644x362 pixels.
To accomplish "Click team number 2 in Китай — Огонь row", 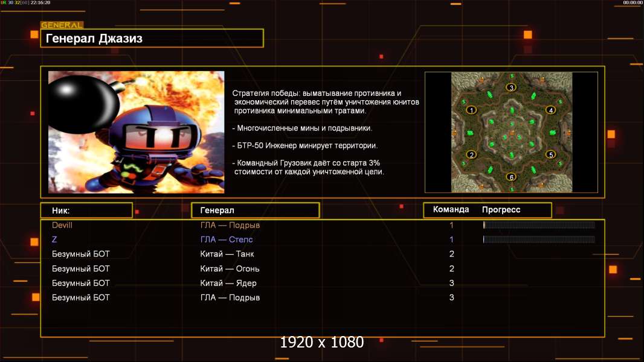I will tap(451, 268).
